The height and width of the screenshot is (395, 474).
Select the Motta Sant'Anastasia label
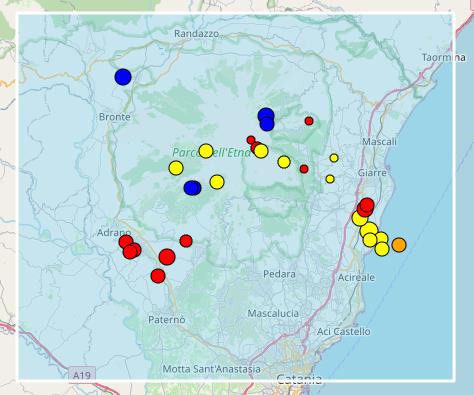point(211,369)
